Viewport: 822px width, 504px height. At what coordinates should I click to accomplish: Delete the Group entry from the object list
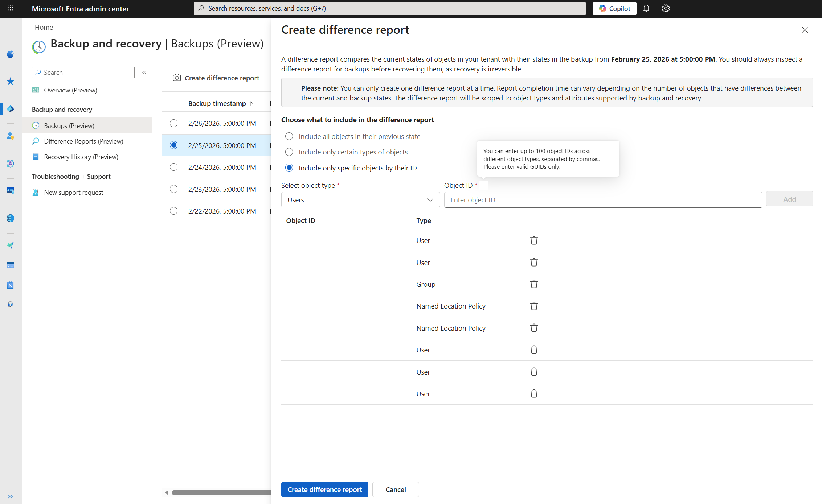[x=533, y=284]
